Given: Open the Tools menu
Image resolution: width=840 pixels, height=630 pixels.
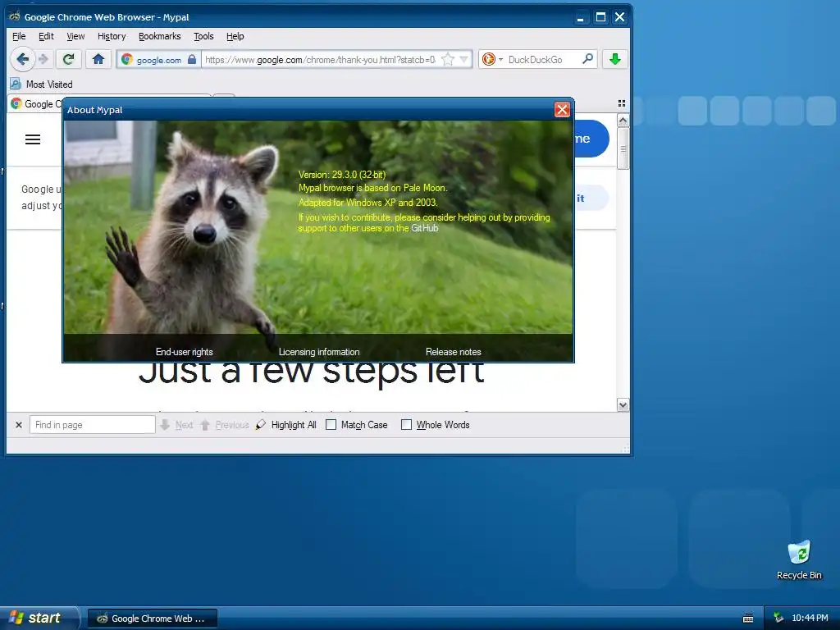Looking at the screenshot, I should (203, 36).
